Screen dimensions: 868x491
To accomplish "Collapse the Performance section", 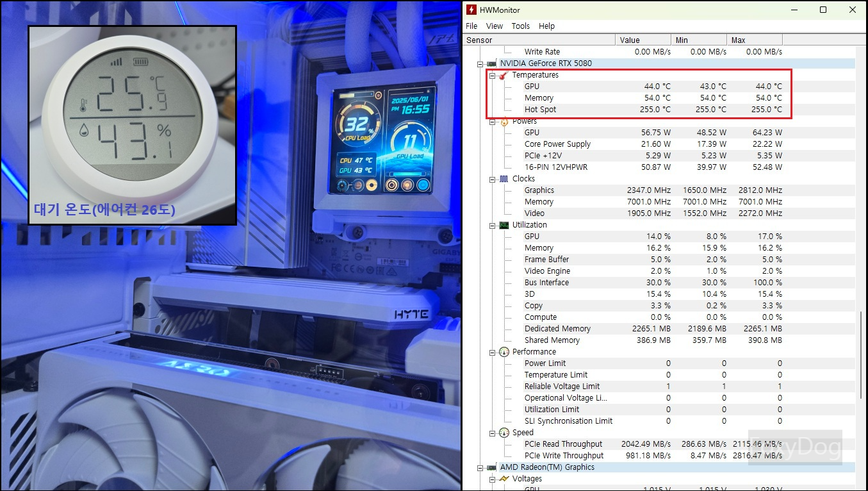I will pyautogui.click(x=492, y=352).
